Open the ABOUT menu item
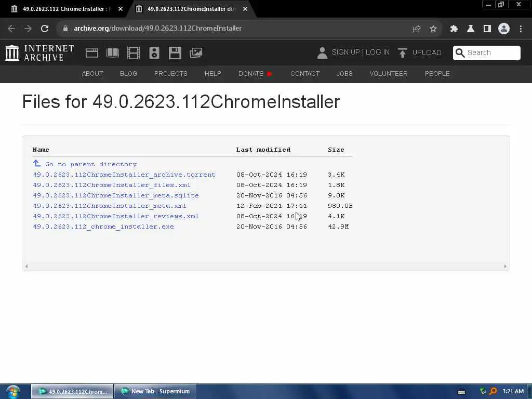Screen dimensions: 532x399 92,74
